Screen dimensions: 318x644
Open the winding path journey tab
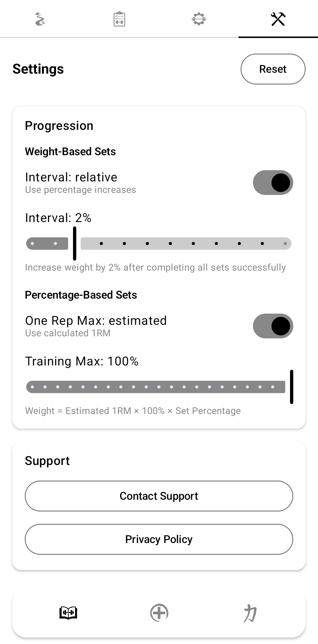point(40,19)
